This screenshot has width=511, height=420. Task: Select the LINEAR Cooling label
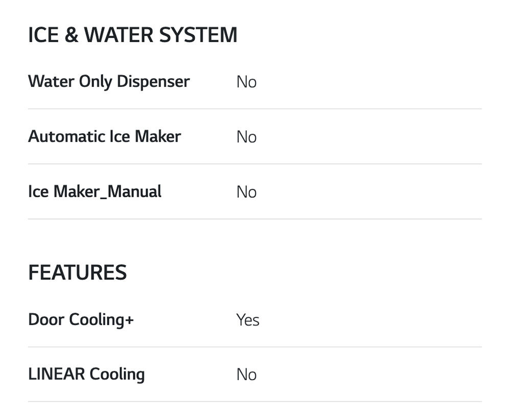pos(86,374)
